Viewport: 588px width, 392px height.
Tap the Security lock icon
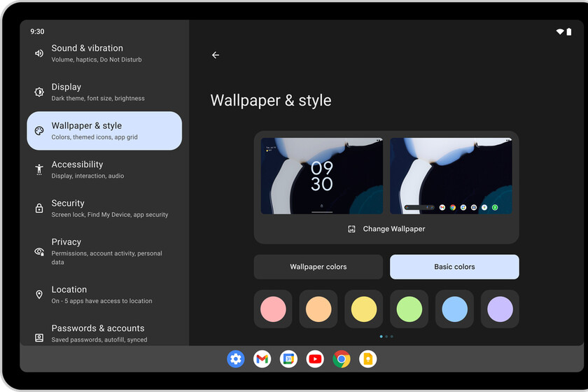(x=39, y=208)
